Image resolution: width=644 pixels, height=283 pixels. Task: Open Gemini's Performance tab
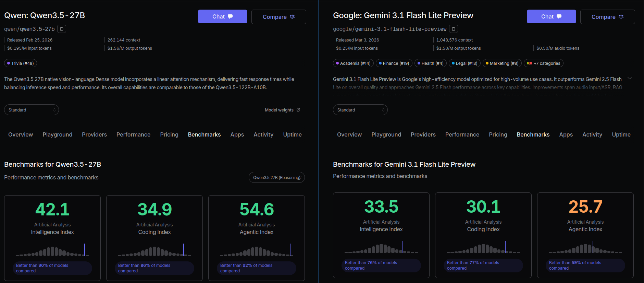click(x=462, y=135)
